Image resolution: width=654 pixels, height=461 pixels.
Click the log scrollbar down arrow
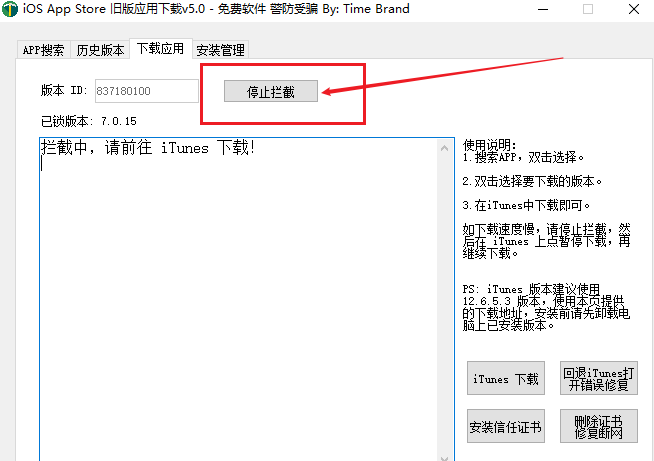445,457
